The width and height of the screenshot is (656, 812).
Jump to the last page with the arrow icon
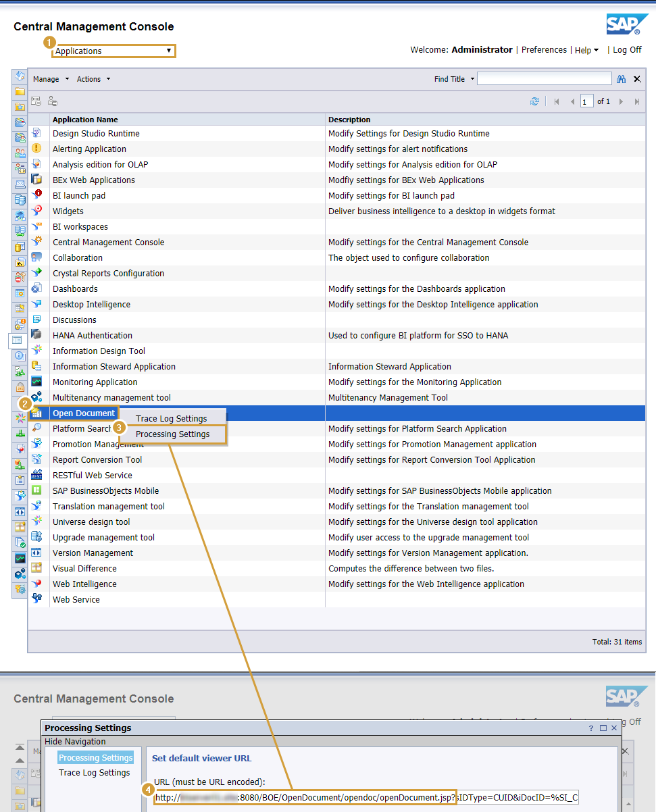pyautogui.click(x=636, y=101)
